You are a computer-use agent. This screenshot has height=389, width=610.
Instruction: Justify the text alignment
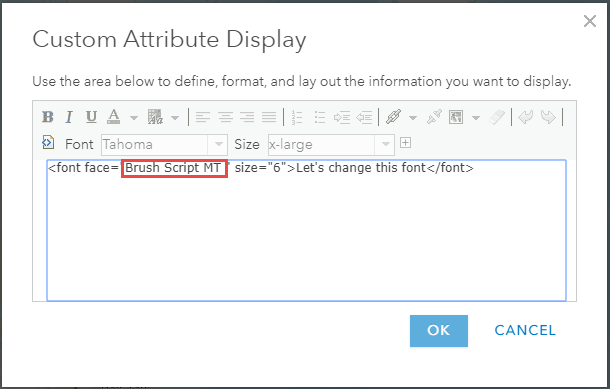[x=269, y=117]
